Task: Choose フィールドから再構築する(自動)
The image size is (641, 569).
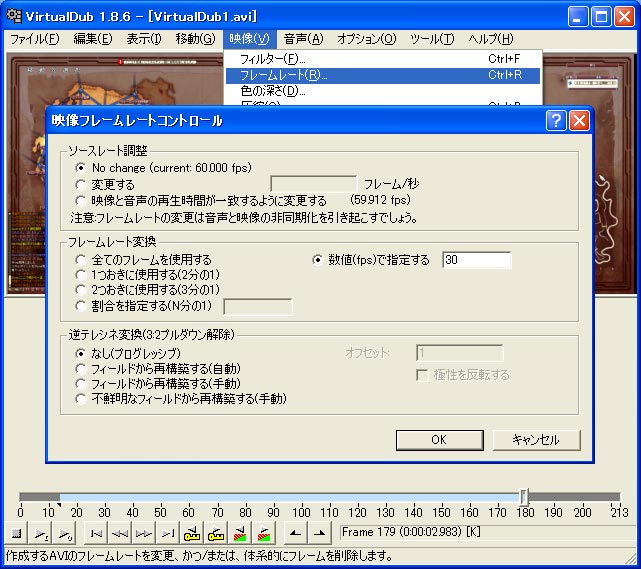Action: 158,369
